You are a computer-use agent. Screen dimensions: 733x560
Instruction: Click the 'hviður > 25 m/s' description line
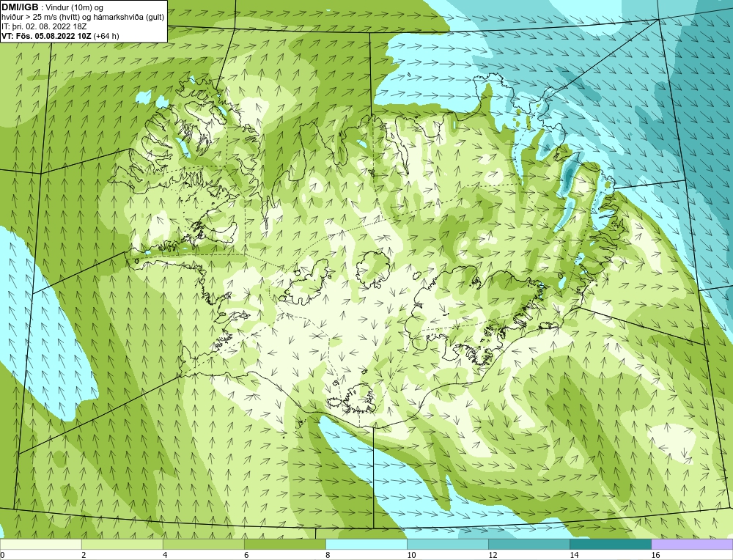pos(84,17)
